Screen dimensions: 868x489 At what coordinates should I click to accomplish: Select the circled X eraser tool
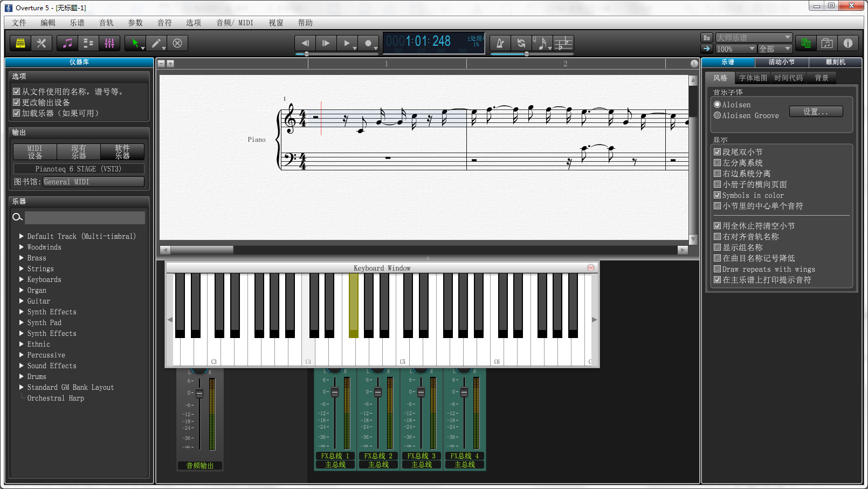(177, 43)
